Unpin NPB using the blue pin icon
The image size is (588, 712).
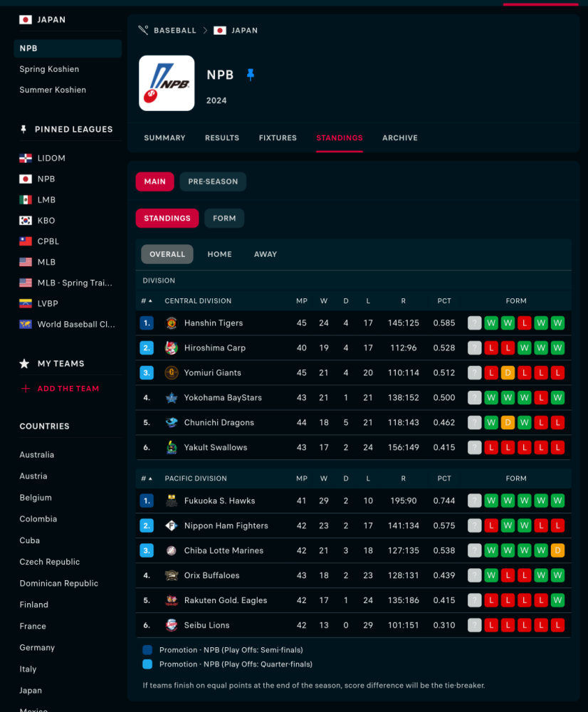[x=250, y=75]
